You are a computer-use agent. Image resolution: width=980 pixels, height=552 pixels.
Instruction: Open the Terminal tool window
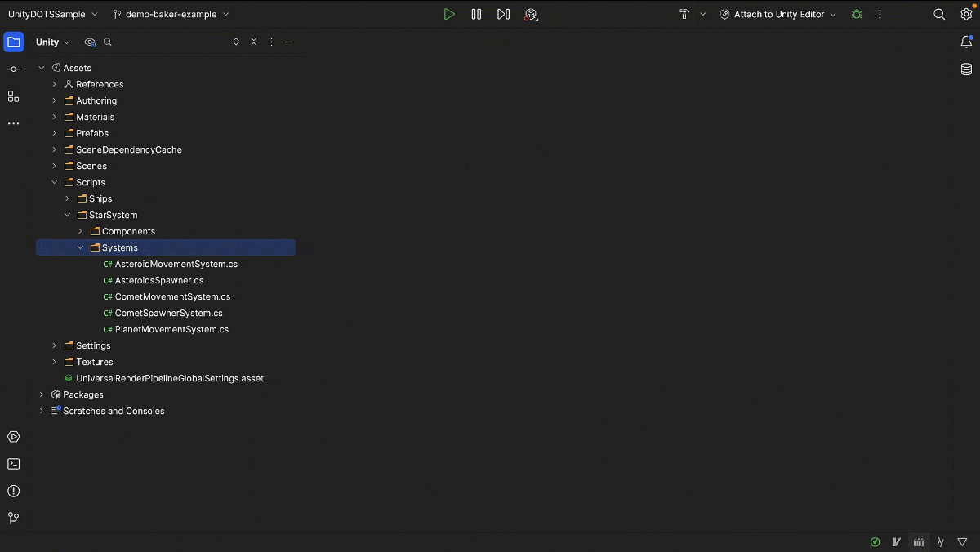pyautogui.click(x=13, y=464)
